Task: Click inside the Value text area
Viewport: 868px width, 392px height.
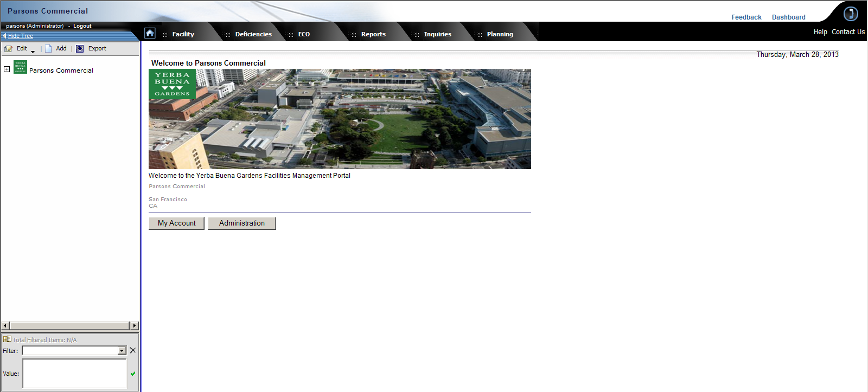Action: click(74, 374)
